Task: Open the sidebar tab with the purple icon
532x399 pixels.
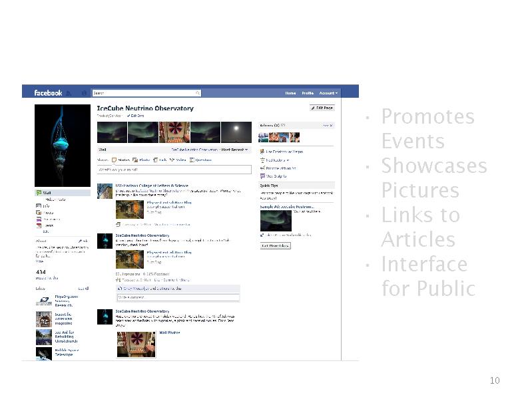Action: (48, 219)
